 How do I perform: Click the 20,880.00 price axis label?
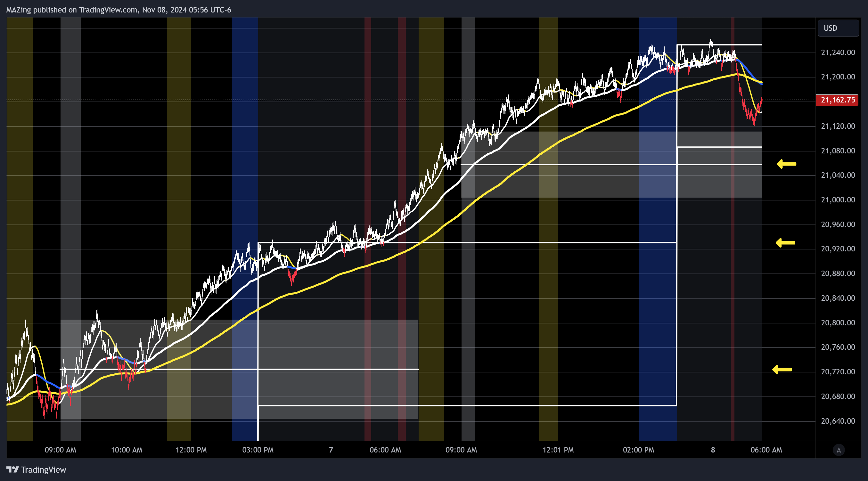tap(838, 273)
